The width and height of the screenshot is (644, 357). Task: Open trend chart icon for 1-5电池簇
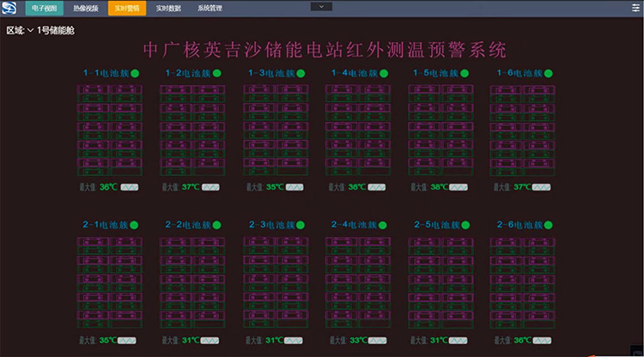pos(459,187)
